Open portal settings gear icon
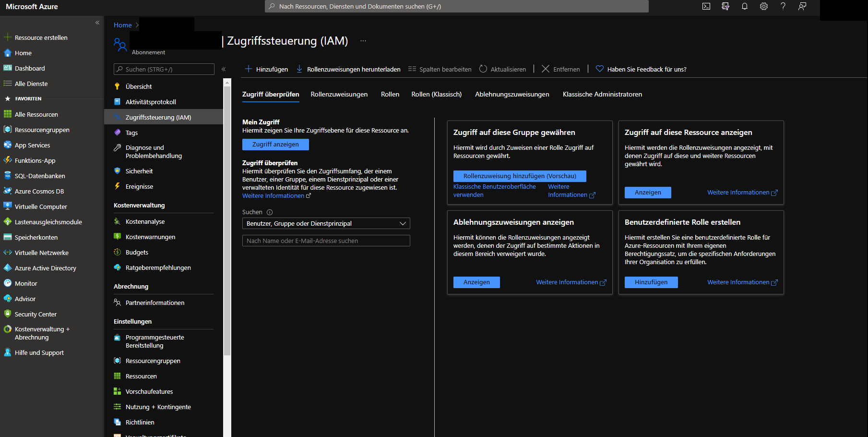The height and width of the screenshot is (437, 868). coord(764,6)
